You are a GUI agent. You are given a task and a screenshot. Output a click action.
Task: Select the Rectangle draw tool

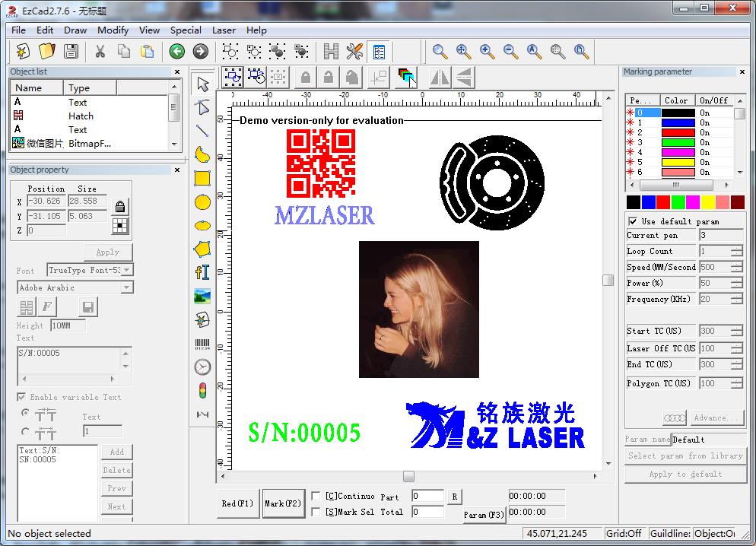202,178
